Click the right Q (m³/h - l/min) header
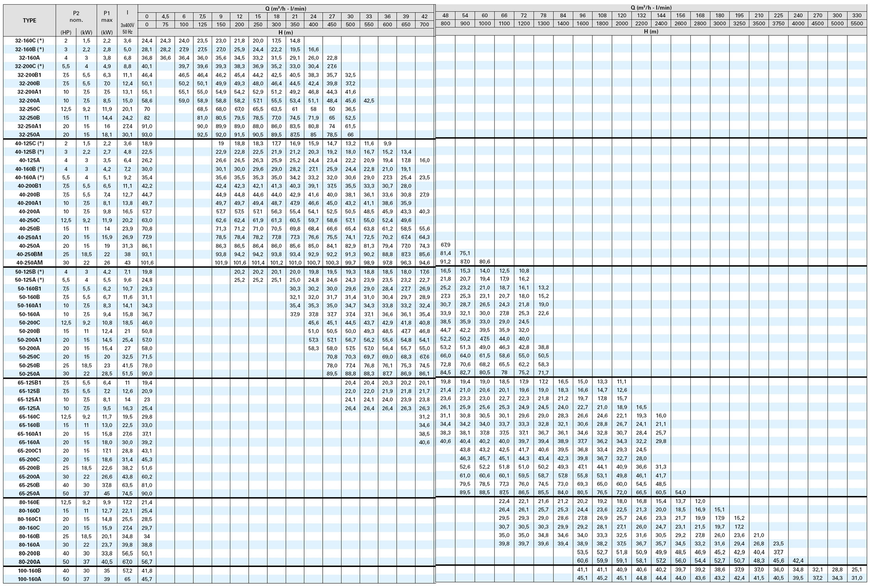The height and width of the screenshot is (588, 891). pyautogui.click(x=651, y=7)
